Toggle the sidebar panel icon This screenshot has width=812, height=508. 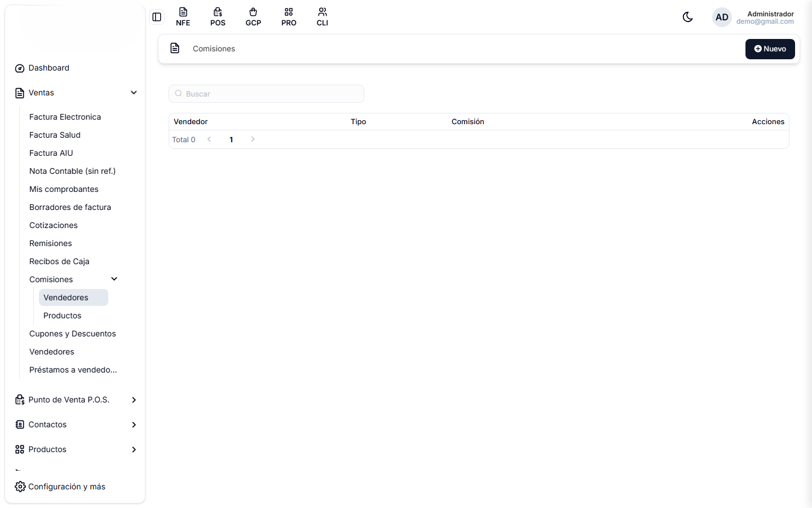click(x=157, y=17)
